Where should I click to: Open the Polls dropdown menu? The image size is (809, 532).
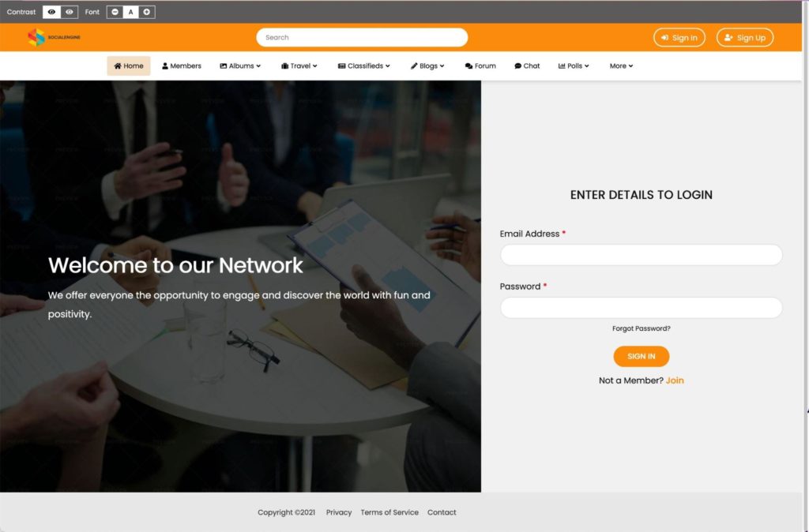click(574, 66)
